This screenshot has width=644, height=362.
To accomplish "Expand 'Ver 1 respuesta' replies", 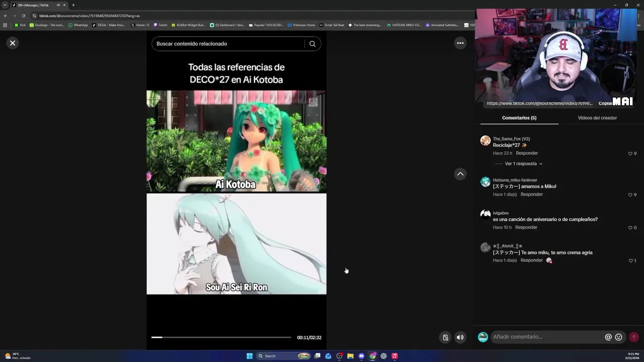I will point(524,164).
